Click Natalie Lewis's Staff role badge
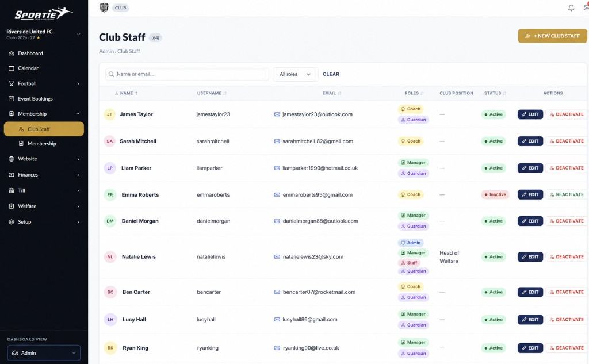This screenshot has height=364, width=589. (x=409, y=263)
